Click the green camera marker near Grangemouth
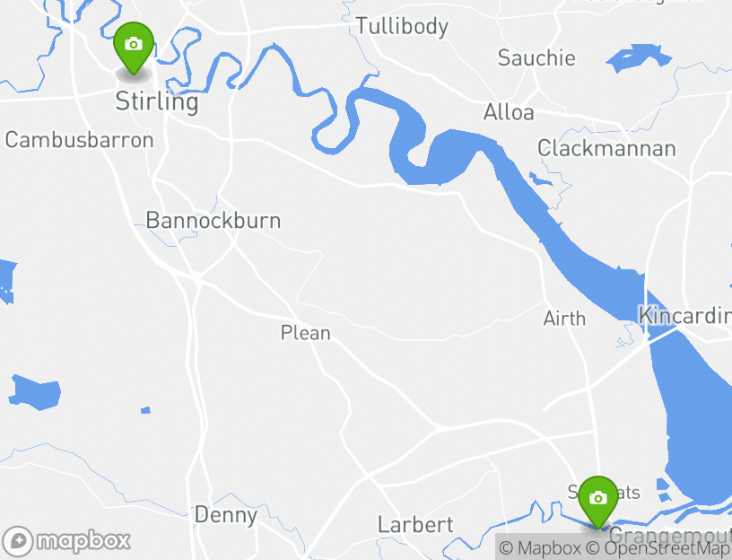The width and height of the screenshot is (732, 560). coord(598,503)
